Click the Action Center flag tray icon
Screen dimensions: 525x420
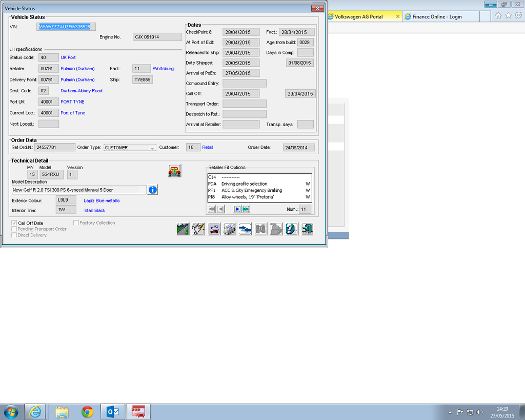(460, 412)
